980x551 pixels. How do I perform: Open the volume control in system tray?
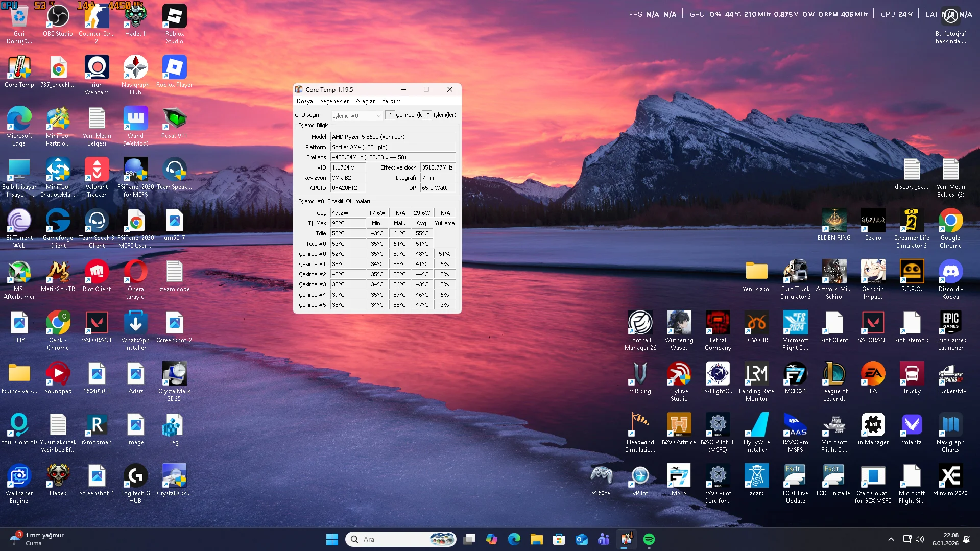point(920,539)
